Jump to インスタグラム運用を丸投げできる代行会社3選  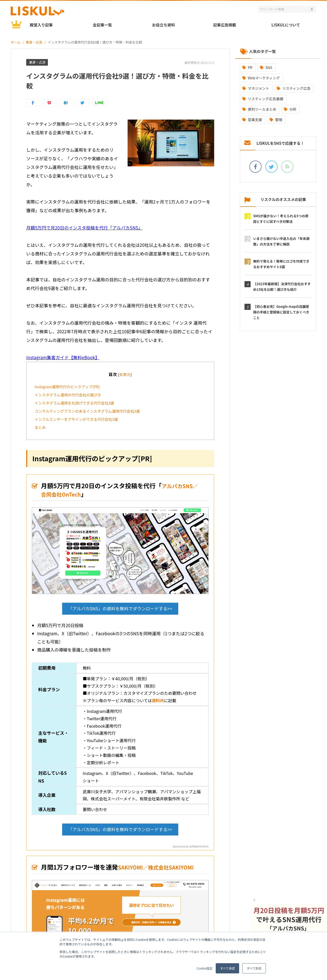pyautogui.click(x=74, y=403)
